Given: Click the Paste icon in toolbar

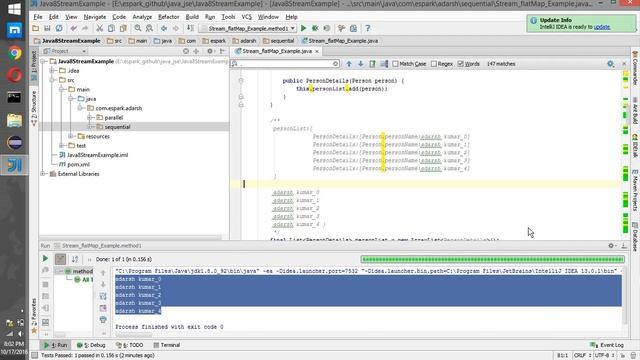Looking at the screenshot, I should click(x=123, y=29).
